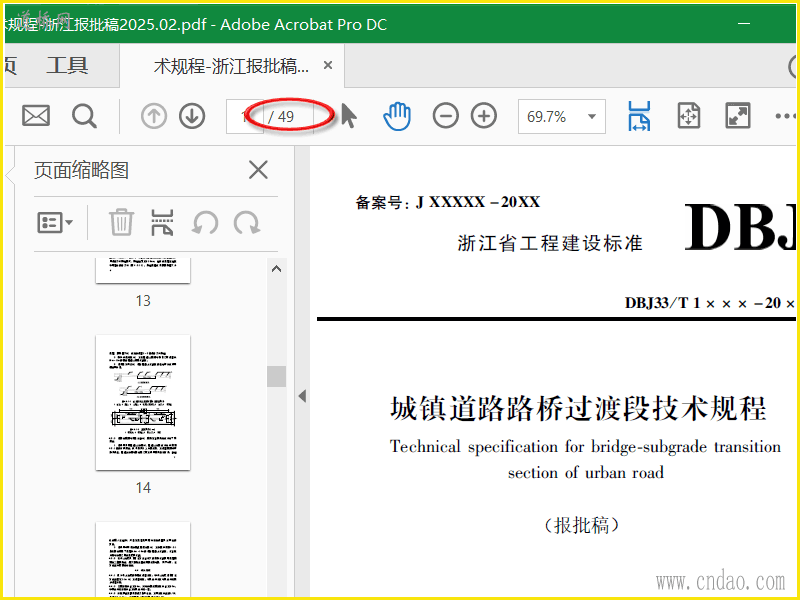Collapse the navigation pane with left triangle
Viewport: 800px width, 600px height.
click(x=302, y=396)
